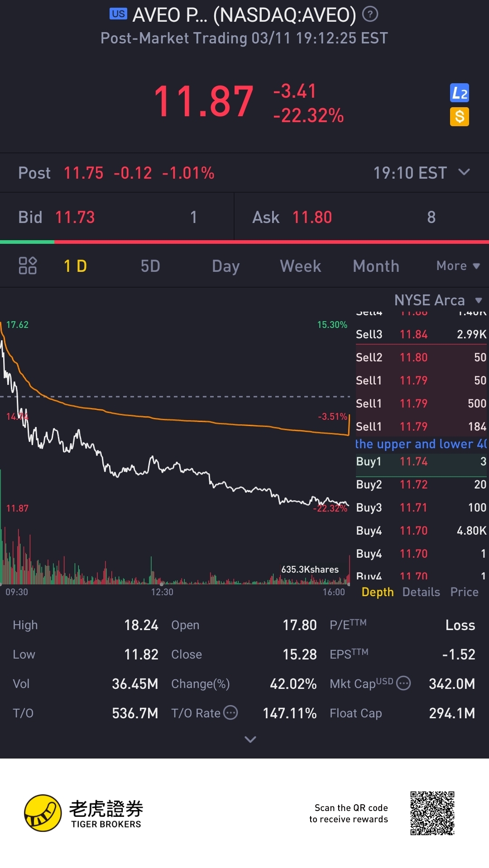Image resolution: width=489 pixels, height=868 pixels.
Task: Open the chart layout grid icon
Action: point(28,266)
